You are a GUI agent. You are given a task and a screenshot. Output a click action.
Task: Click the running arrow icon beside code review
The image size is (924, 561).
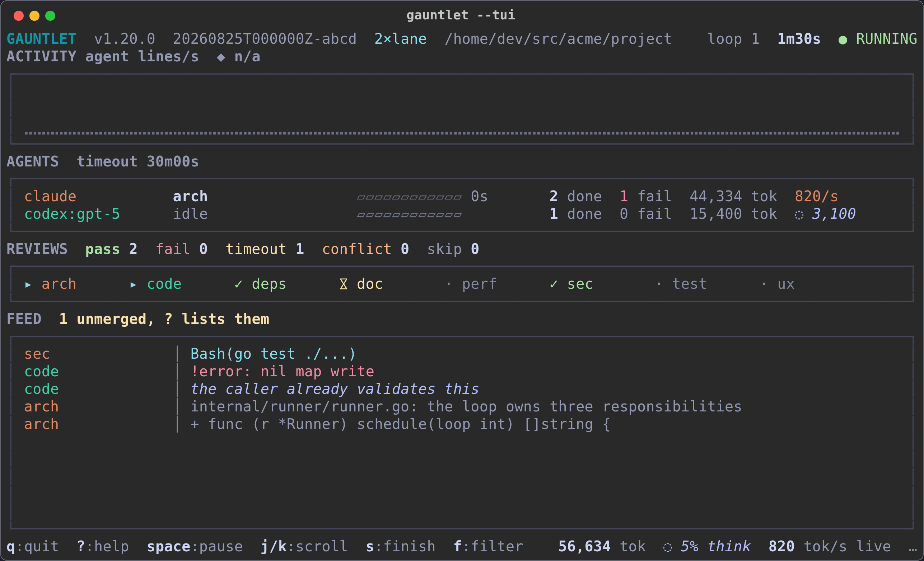(x=133, y=285)
